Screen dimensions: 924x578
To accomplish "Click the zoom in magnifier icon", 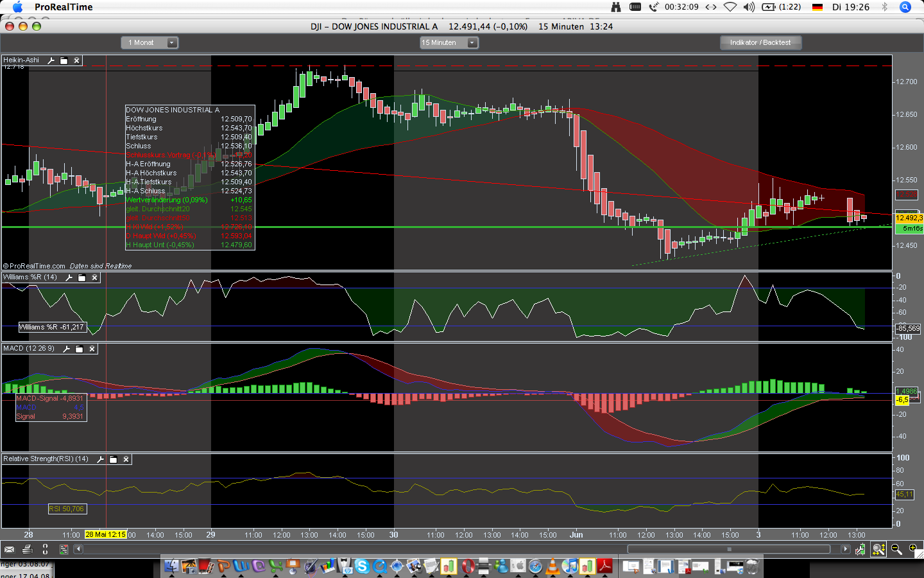I will point(913,549).
